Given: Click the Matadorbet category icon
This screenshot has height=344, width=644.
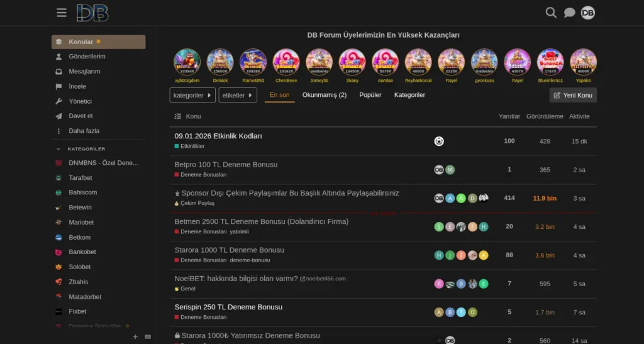Looking at the screenshot, I should (x=58, y=297).
